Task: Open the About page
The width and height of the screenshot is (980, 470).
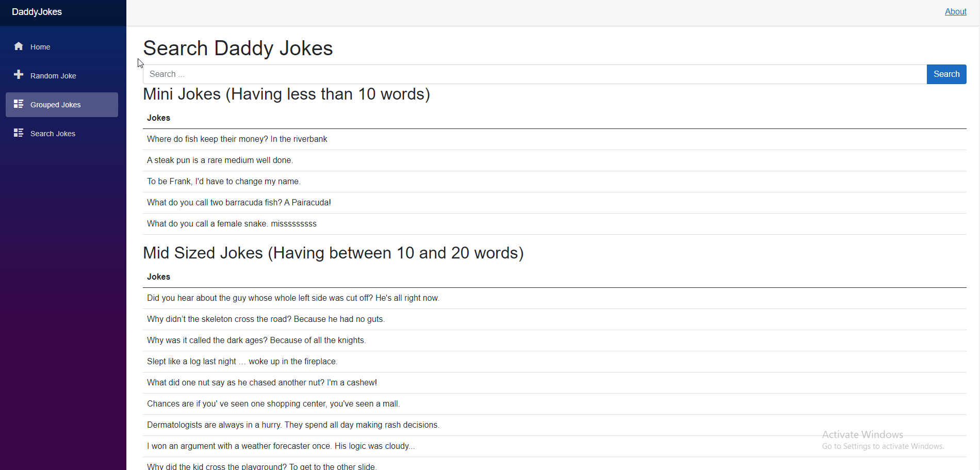Action: 955,11
